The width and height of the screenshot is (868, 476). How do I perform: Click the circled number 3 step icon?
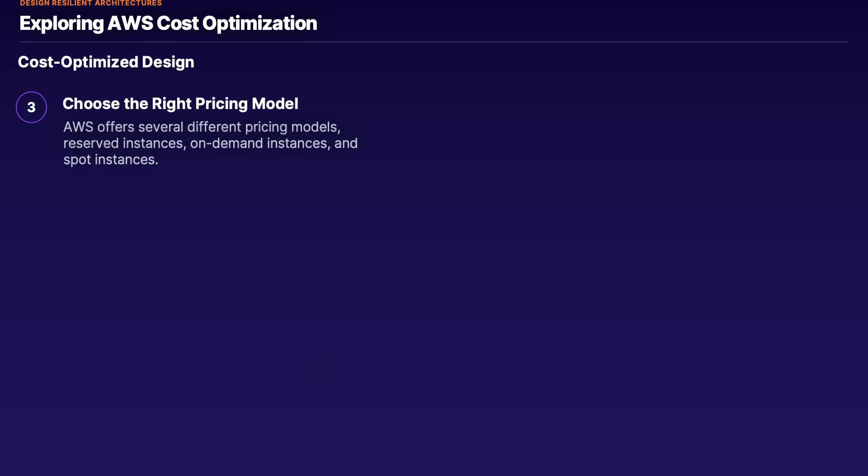[31, 107]
